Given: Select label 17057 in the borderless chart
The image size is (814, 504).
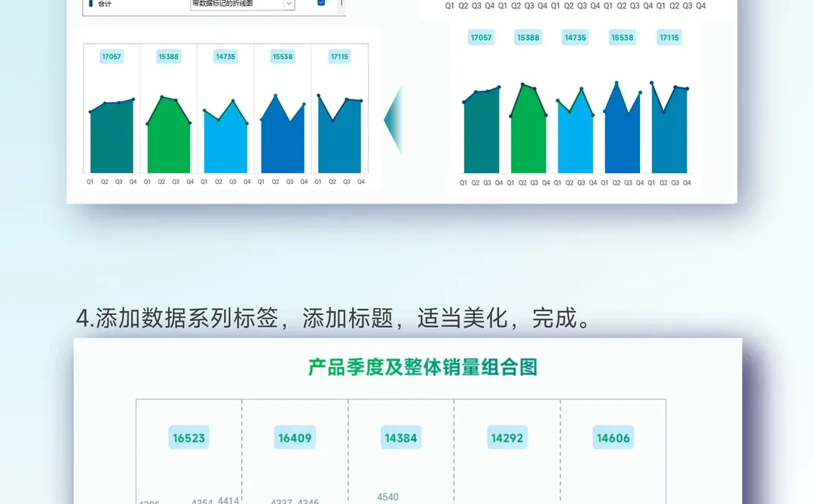Looking at the screenshot, I should 481,38.
